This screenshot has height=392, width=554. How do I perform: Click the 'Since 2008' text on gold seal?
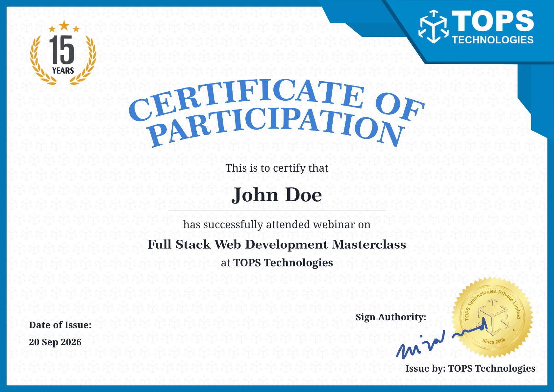(493, 341)
